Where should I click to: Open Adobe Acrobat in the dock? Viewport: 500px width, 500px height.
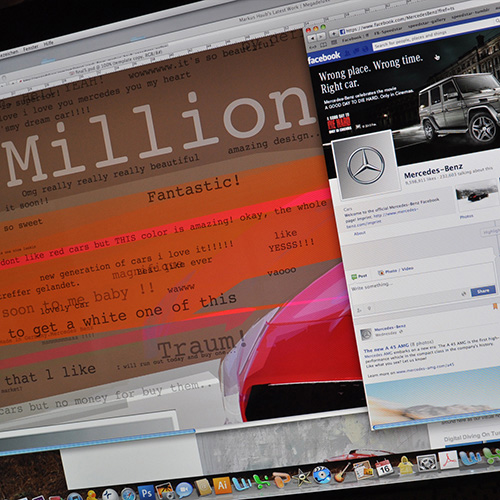[448, 460]
